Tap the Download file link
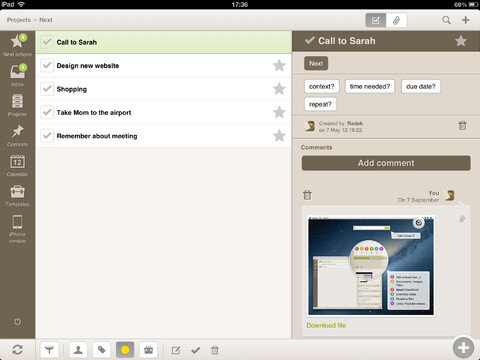The width and height of the screenshot is (480, 360). [x=326, y=325]
